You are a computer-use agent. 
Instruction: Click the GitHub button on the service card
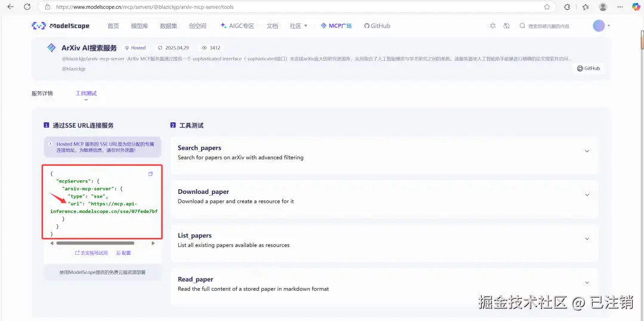point(588,69)
